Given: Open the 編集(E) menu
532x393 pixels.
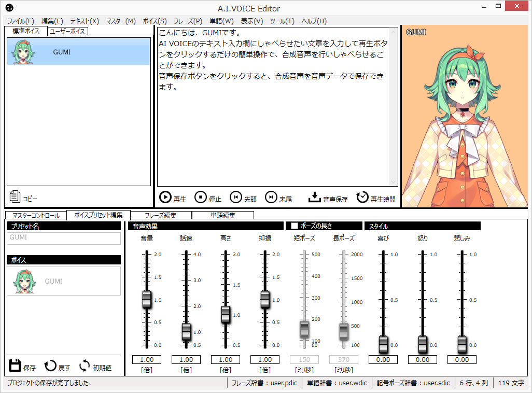Looking at the screenshot, I should coord(52,21).
